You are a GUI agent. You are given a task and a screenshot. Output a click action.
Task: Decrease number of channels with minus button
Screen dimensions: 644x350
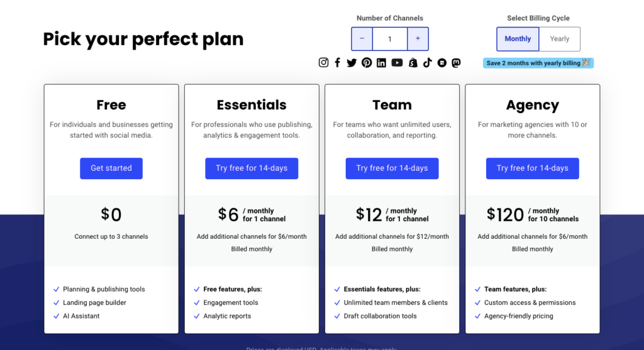tap(362, 38)
